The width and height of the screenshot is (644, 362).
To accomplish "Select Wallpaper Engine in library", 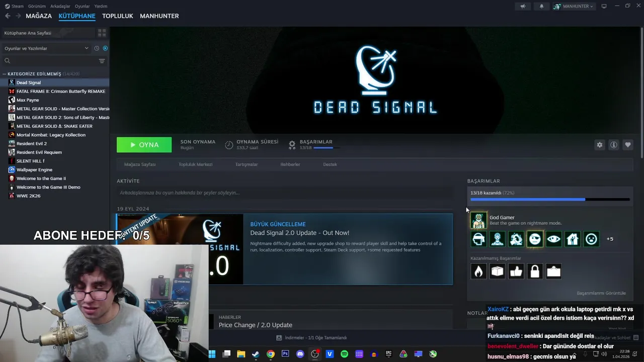I will (x=34, y=169).
